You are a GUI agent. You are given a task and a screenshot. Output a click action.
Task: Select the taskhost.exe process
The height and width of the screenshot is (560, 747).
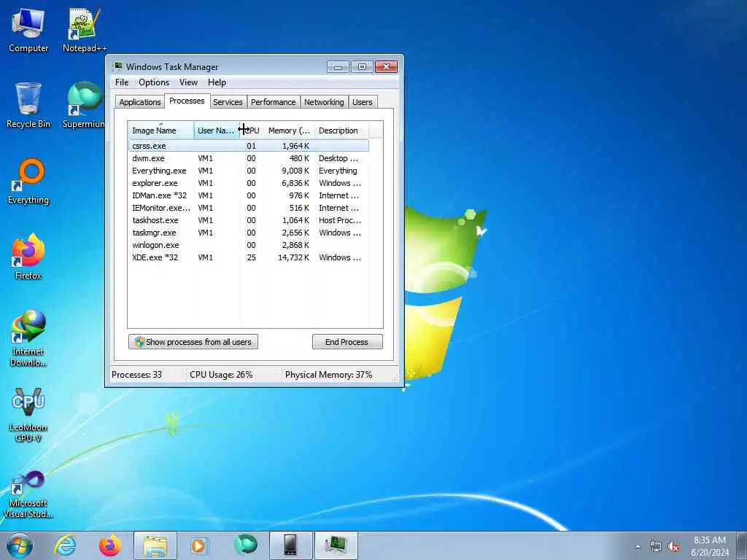point(248,220)
